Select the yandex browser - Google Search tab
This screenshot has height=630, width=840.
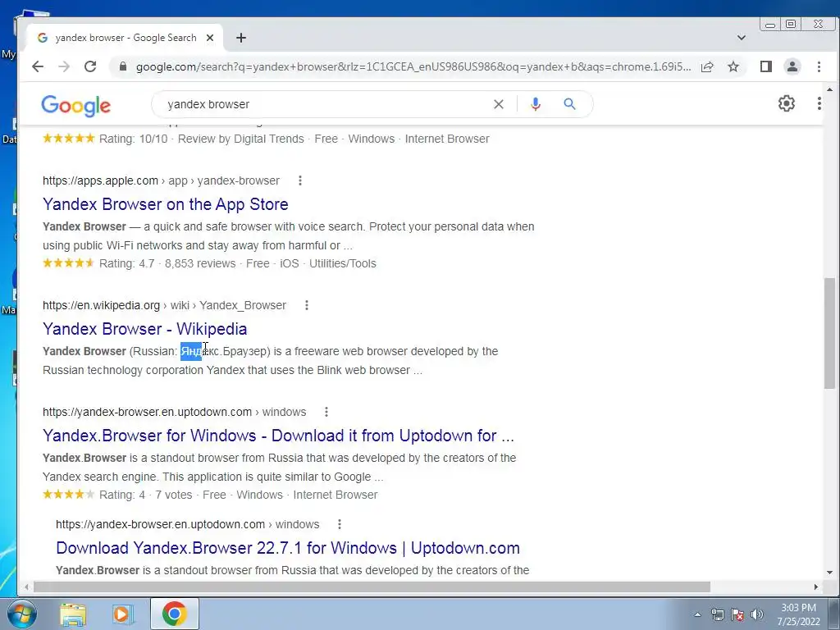point(126,38)
